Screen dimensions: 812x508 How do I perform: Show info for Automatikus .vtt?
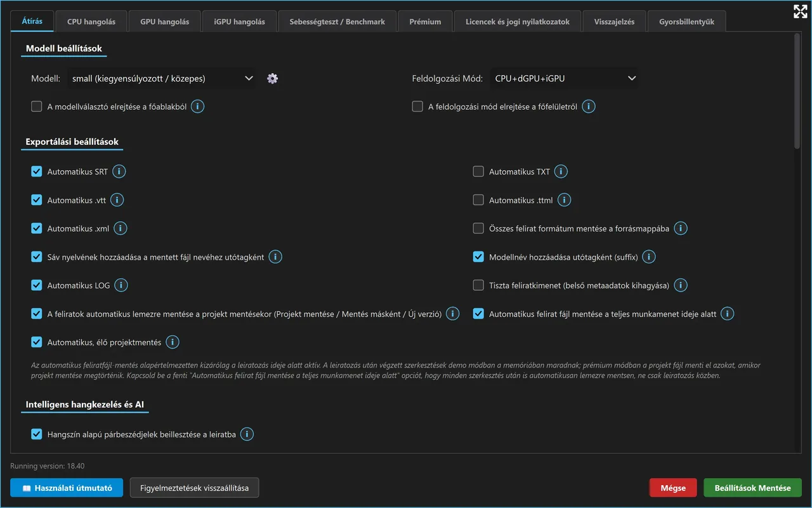coord(117,200)
